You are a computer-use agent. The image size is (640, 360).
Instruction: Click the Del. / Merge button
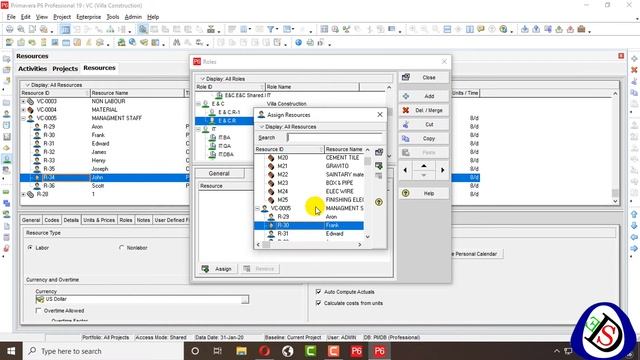click(424, 110)
